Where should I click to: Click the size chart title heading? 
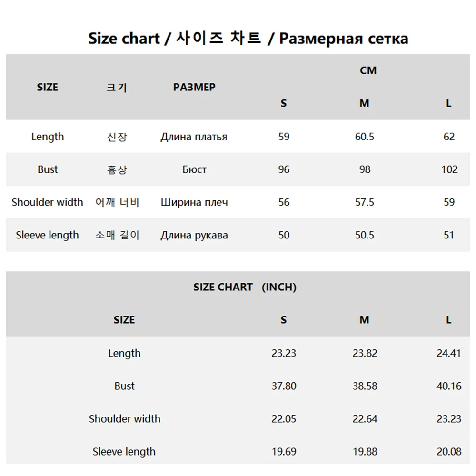click(x=248, y=39)
